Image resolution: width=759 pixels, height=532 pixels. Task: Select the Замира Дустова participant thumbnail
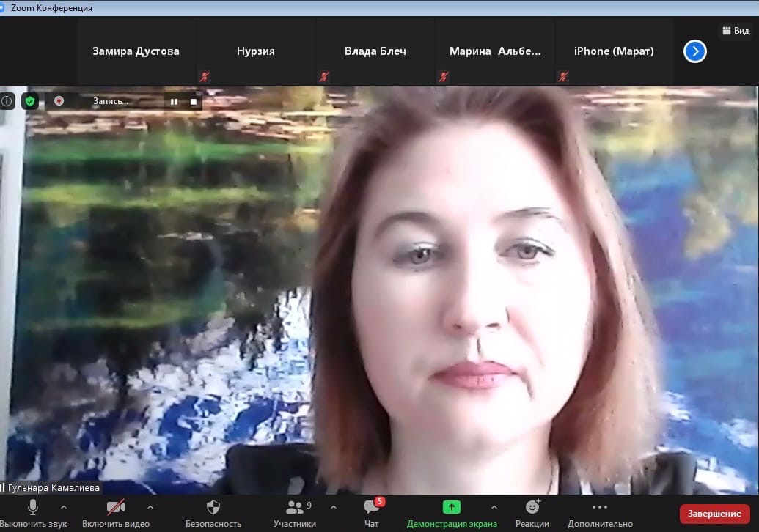coord(136,51)
